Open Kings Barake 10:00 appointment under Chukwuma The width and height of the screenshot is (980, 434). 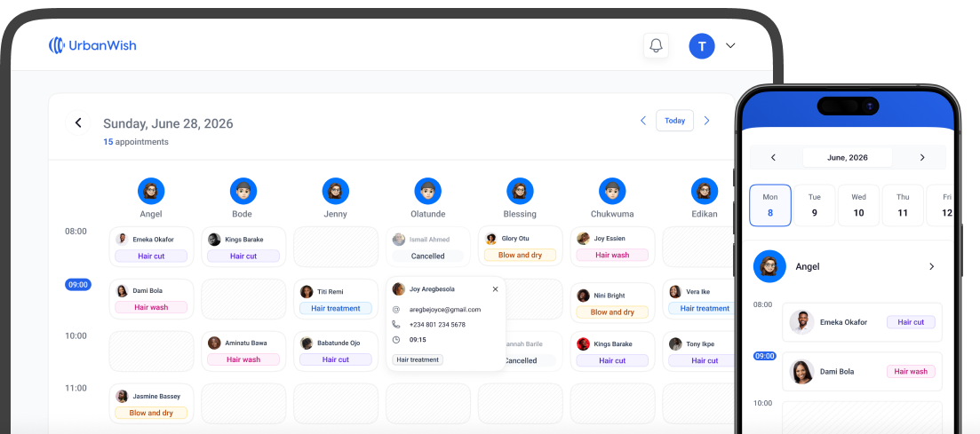[612, 351]
